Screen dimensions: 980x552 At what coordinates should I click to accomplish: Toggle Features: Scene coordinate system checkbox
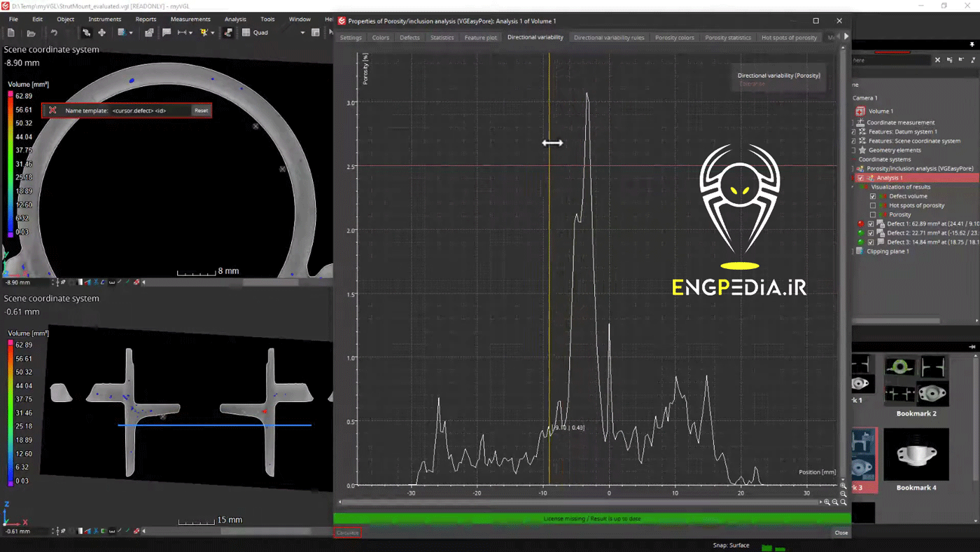pyautogui.click(x=853, y=141)
